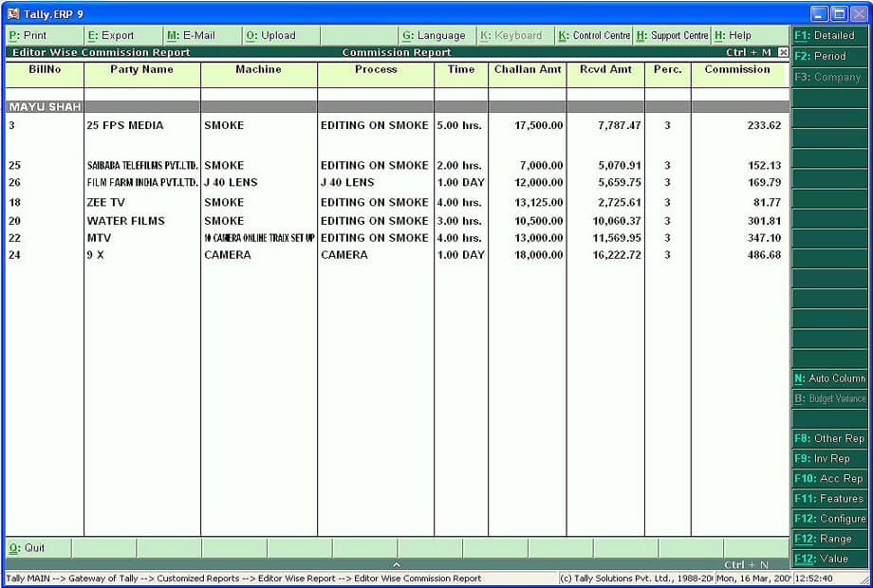Select the MTV party entry
The height and width of the screenshot is (588, 873).
coord(99,238)
